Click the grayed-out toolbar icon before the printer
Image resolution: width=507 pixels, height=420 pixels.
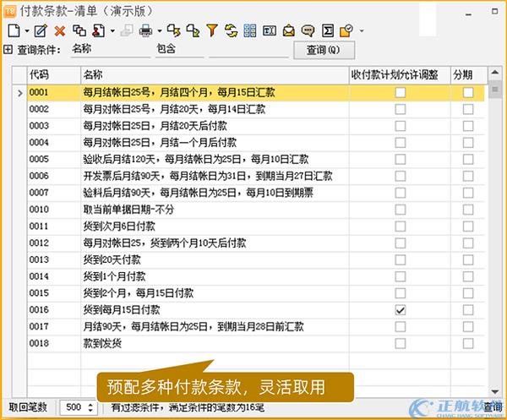(127, 31)
